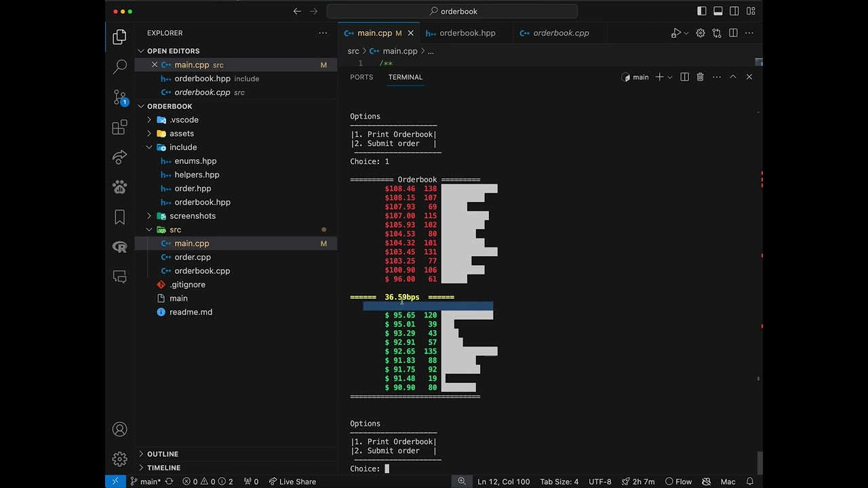Image resolution: width=868 pixels, height=488 pixels.
Task: Toggle panel layout button
Action: click(x=718, y=11)
